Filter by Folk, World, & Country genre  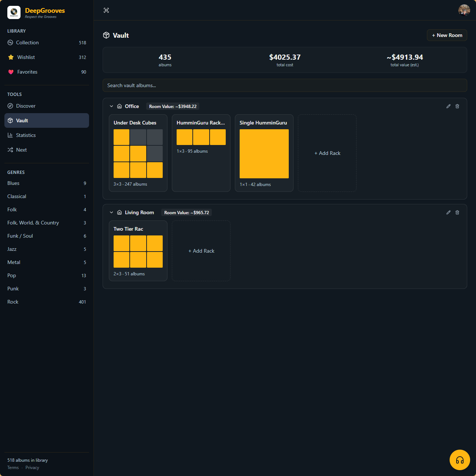pos(47,223)
